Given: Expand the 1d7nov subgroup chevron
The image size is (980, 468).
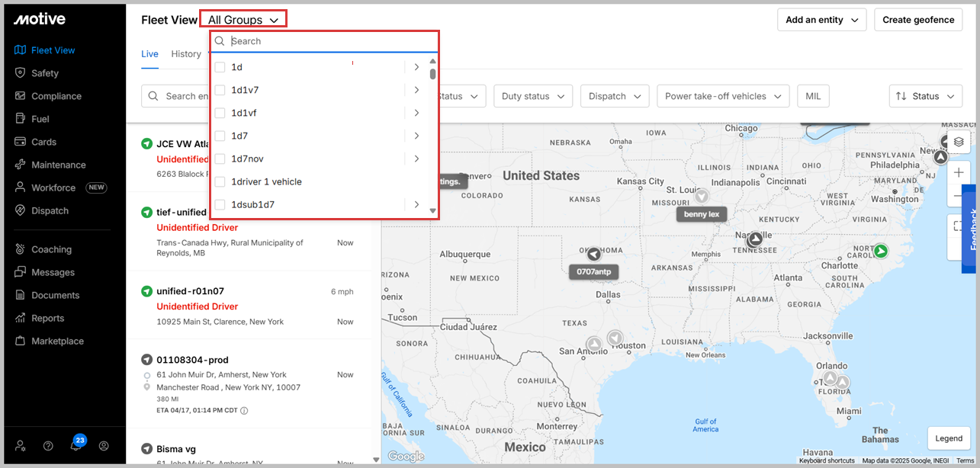Looking at the screenshot, I should click(x=416, y=159).
